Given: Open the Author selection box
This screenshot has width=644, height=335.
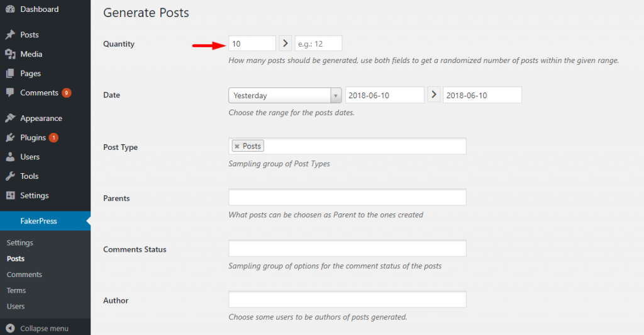Looking at the screenshot, I should tap(347, 299).
